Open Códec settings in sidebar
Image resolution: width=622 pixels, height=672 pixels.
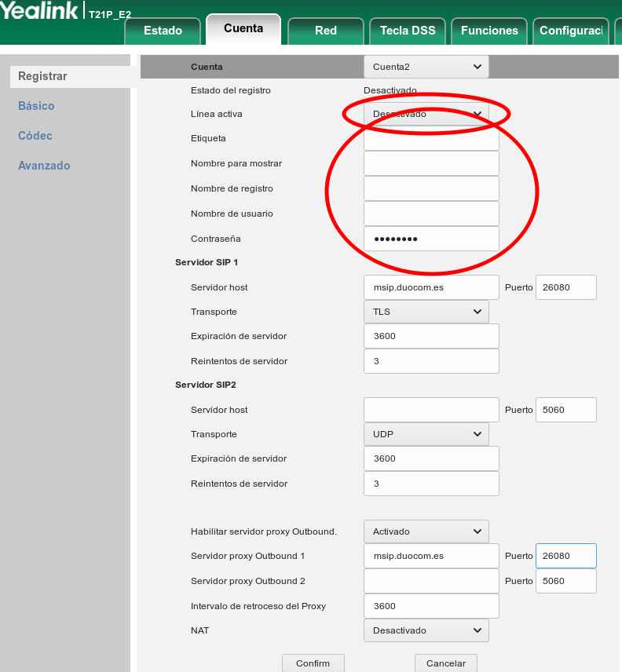(x=35, y=136)
